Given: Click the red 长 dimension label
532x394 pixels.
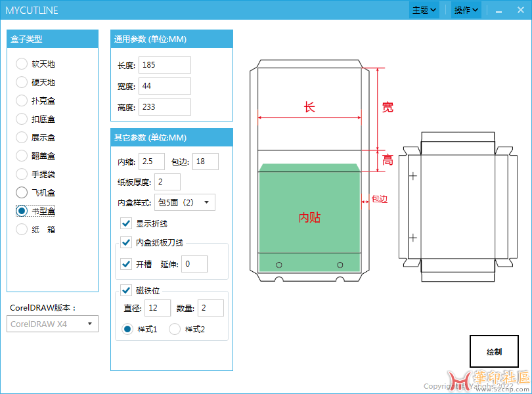Looking at the screenshot, I should coord(309,107).
